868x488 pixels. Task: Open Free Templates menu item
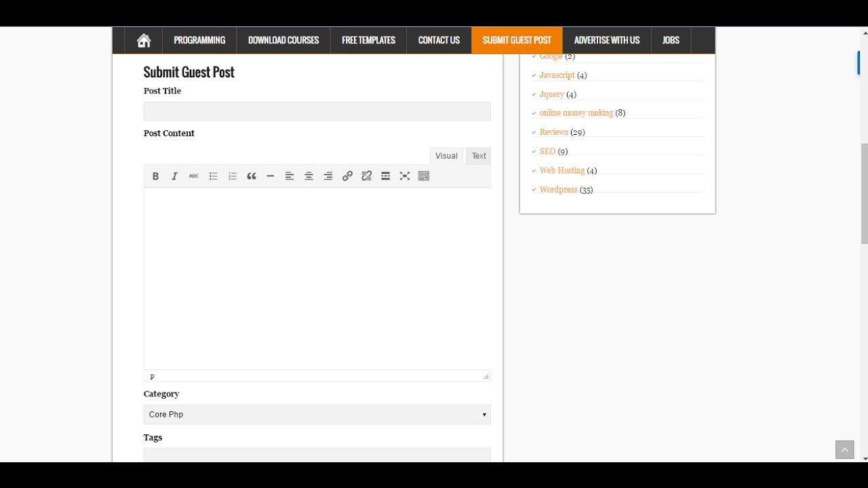pyautogui.click(x=368, y=41)
